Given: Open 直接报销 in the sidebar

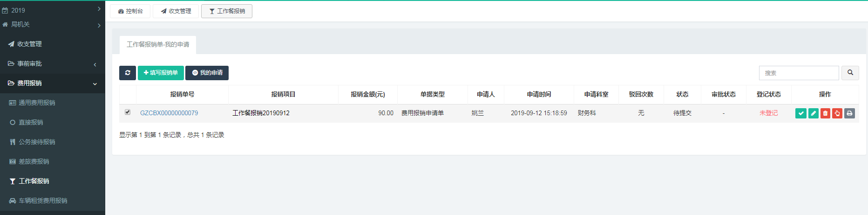Looking at the screenshot, I should tap(52, 122).
